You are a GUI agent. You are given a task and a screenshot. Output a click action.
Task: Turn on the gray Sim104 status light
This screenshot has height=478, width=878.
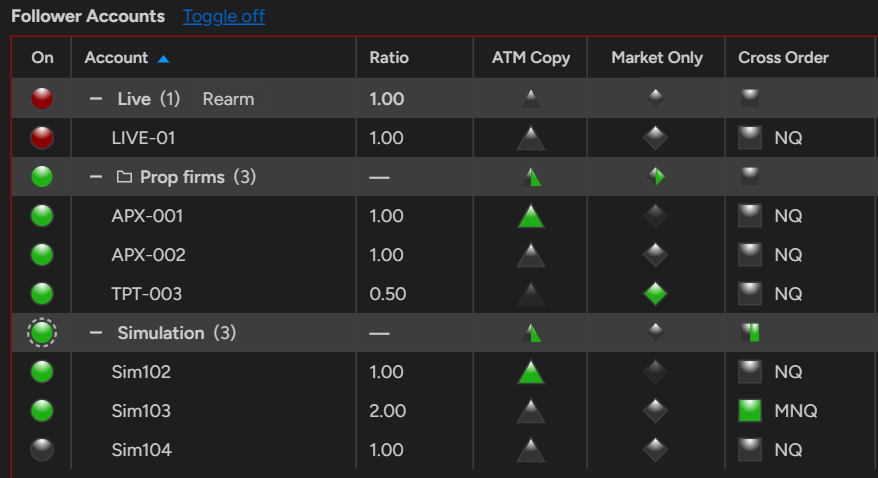(42, 450)
